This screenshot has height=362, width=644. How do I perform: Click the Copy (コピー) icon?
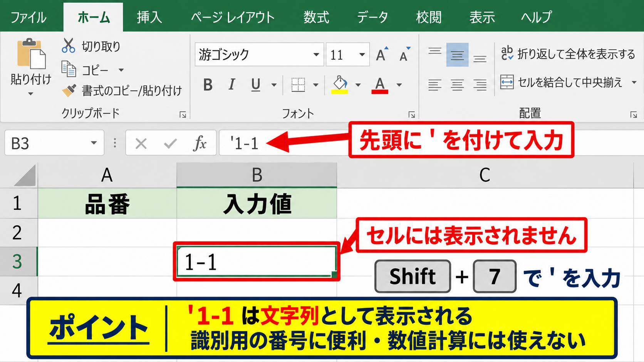(69, 69)
